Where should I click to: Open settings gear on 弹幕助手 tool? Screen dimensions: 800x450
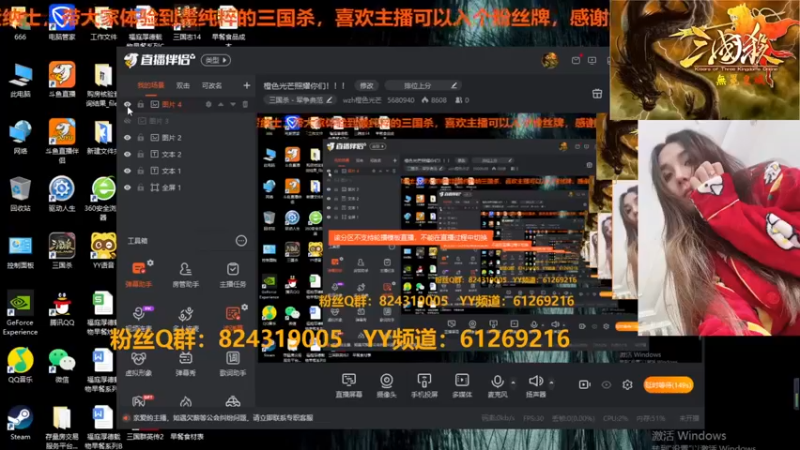pyautogui.click(x=150, y=263)
